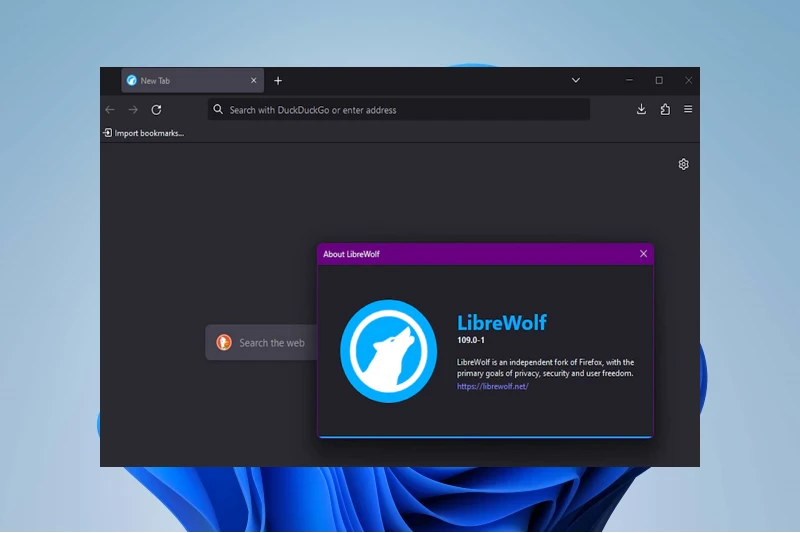The height and width of the screenshot is (533, 800).
Task: Go back using the back arrow
Action: [110, 110]
